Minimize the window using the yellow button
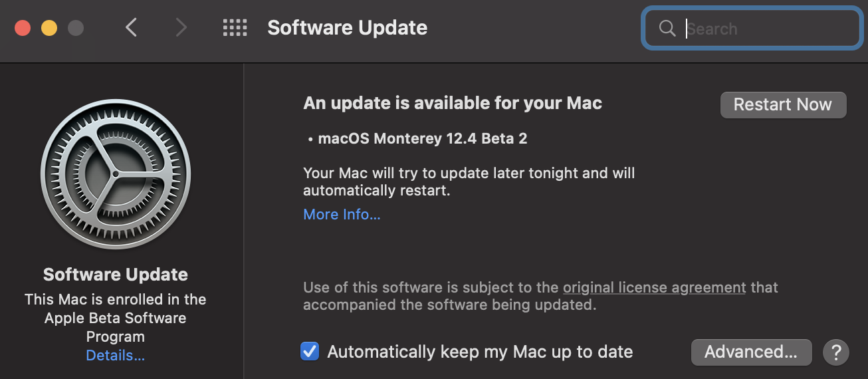This screenshot has width=868, height=379. [x=49, y=28]
